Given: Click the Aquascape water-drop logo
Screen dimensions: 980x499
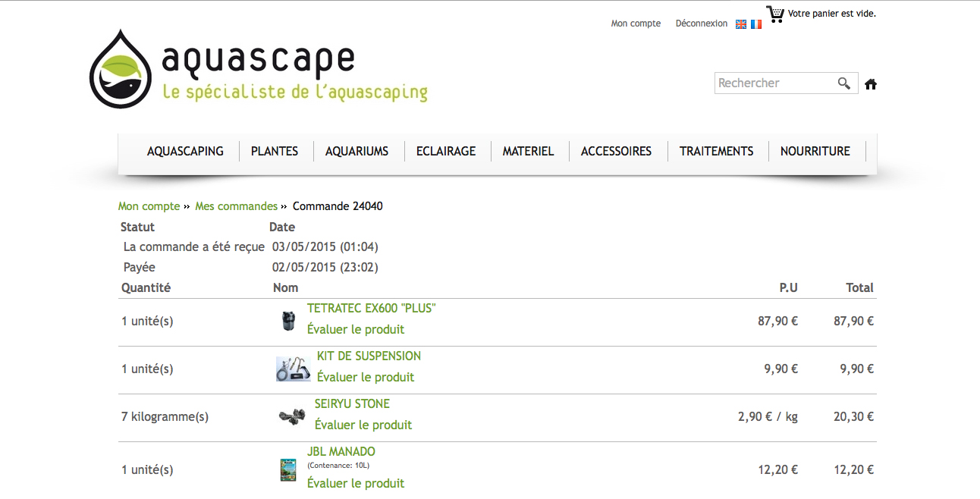Looking at the screenshot, I should point(122,70).
